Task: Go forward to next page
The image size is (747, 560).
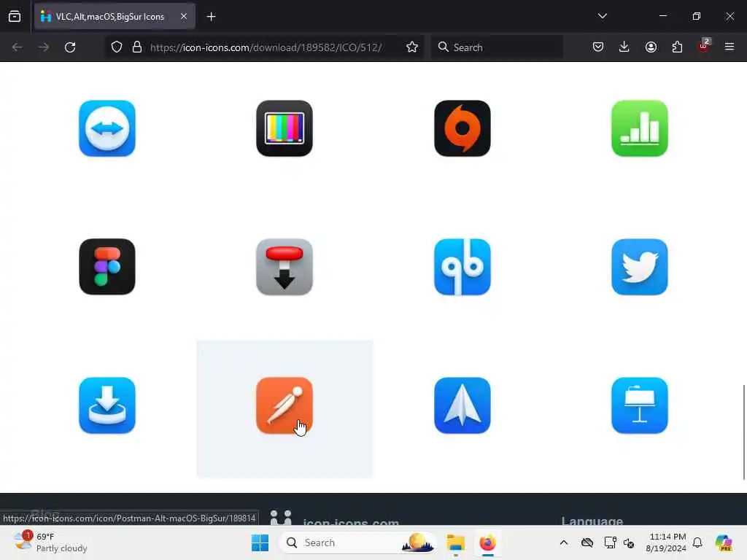Action: (44, 47)
